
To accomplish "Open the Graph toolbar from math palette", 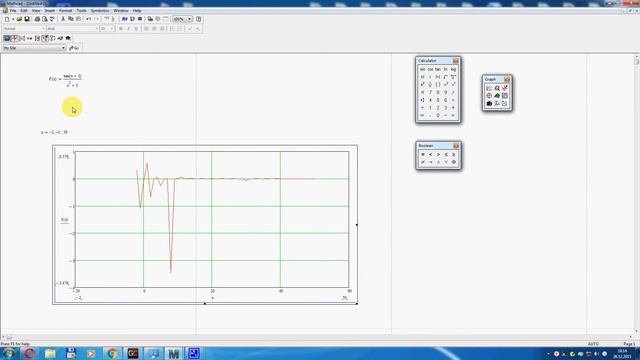I will point(15,38).
